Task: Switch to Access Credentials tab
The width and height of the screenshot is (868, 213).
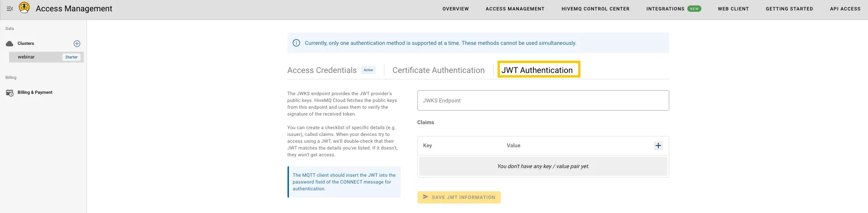Action: (x=322, y=70)
